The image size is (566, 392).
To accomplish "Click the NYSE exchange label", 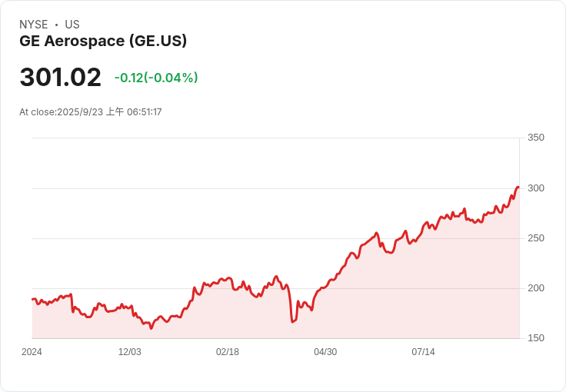I will (34, 25).
